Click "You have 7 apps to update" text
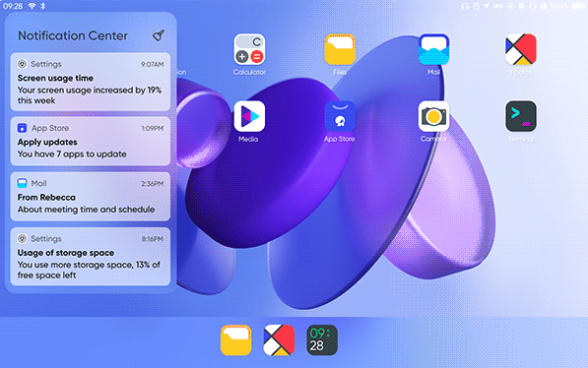 72,154
